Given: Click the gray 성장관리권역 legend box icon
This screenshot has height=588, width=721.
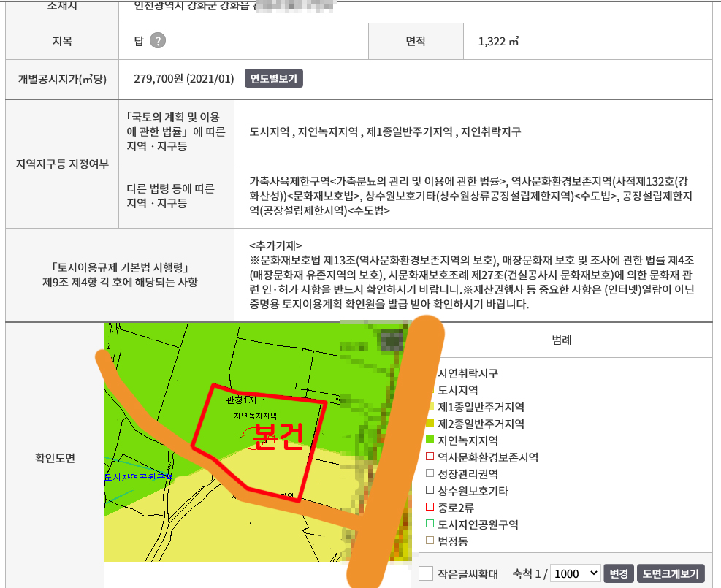Looking at the screenshot, I should (x=431, y=474).
